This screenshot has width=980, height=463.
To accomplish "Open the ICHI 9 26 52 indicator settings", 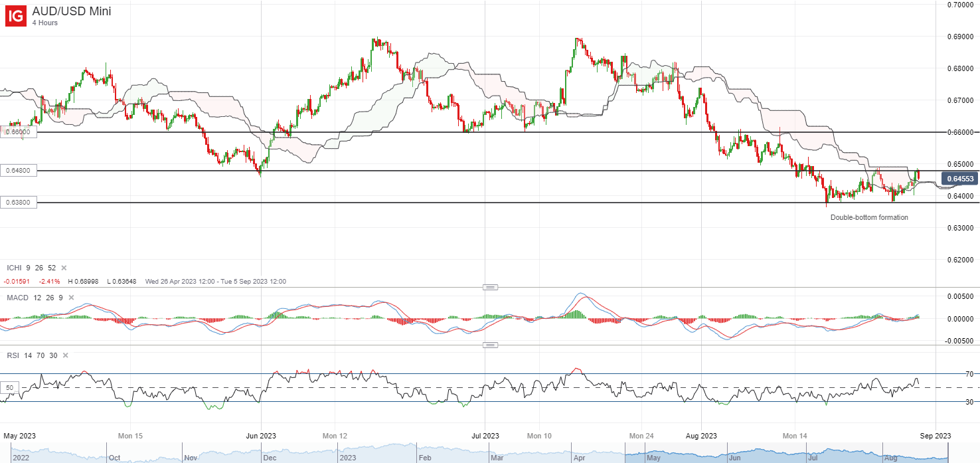I will [x=31, y=268].
